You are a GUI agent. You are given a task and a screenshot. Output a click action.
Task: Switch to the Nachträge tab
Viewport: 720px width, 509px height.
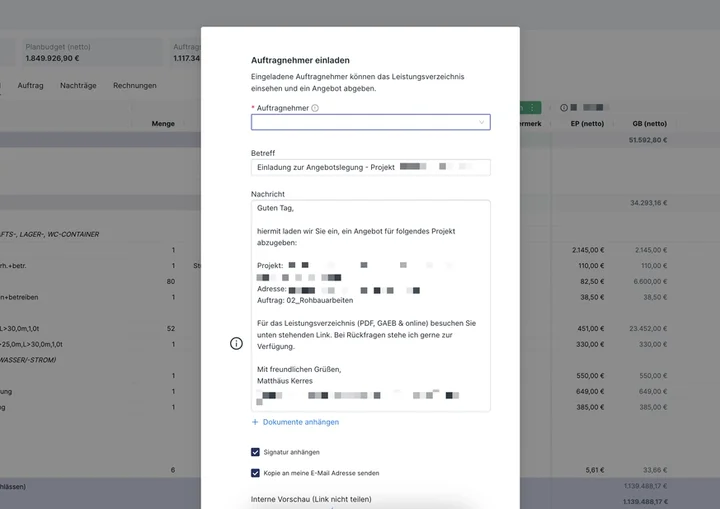tap(78, 85)
